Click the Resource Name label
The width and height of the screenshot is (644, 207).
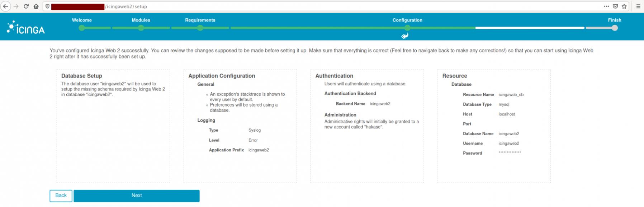[478, 95]
